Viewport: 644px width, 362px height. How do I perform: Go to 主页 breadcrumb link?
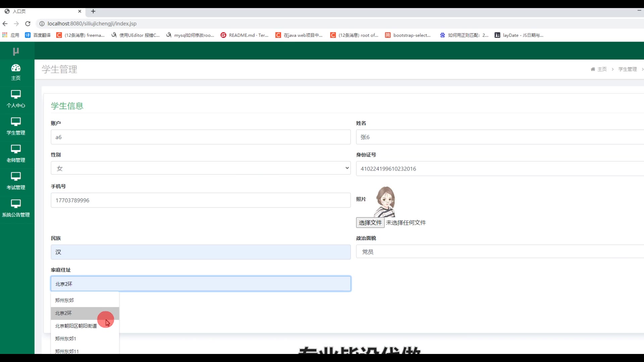tap(602, 69)
